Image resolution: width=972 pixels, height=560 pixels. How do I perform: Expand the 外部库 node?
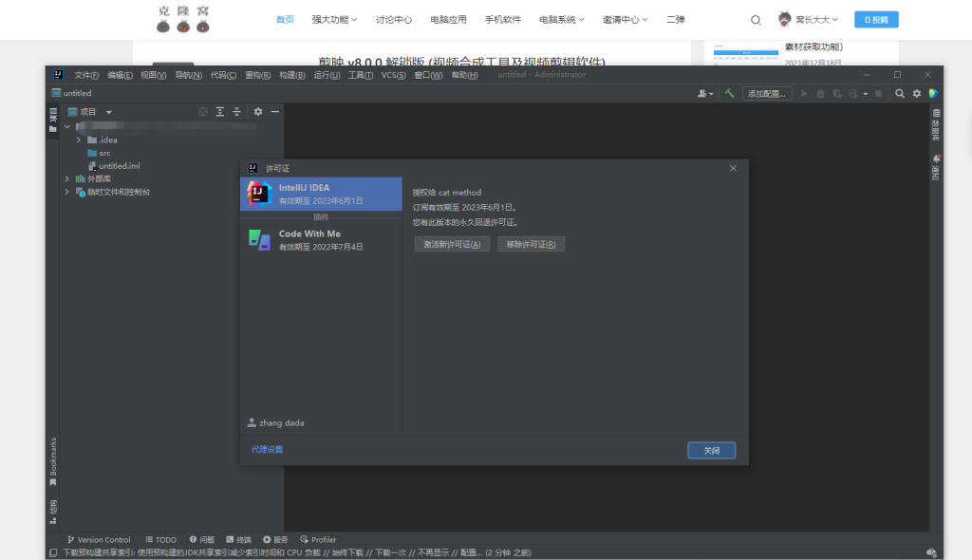[67, 178]
